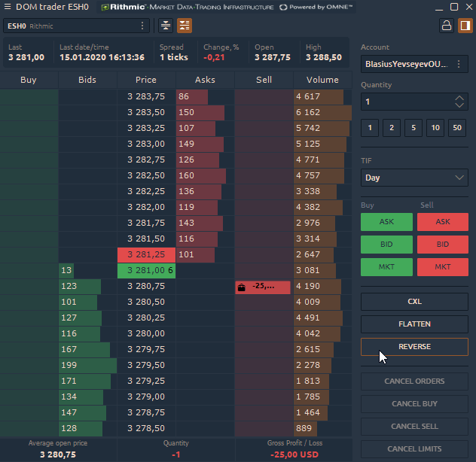Maximize the DOM trader window

454,7
